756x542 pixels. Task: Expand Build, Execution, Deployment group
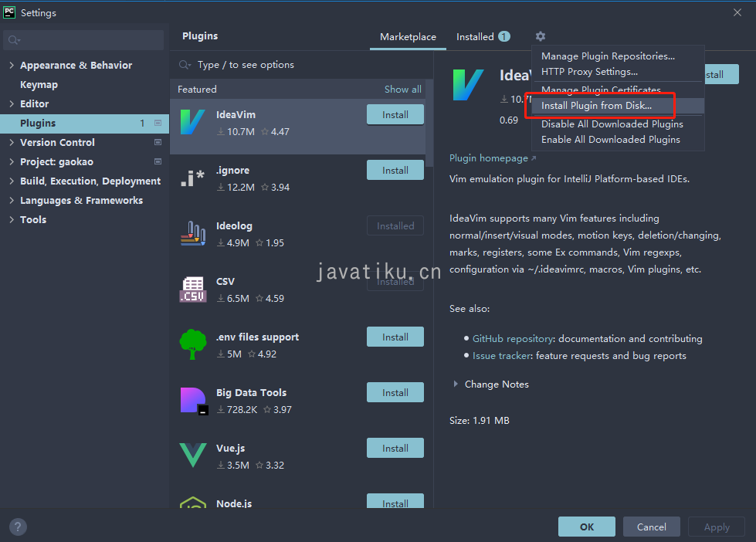pyautogui.click(x=12, y=181)
